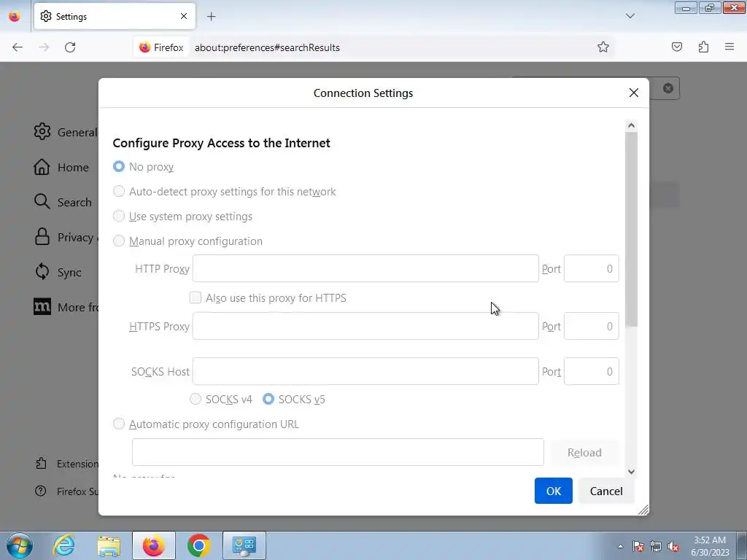Open the Control Panel taskbar icon
This screenshot has height=560, width=747.
244,545
